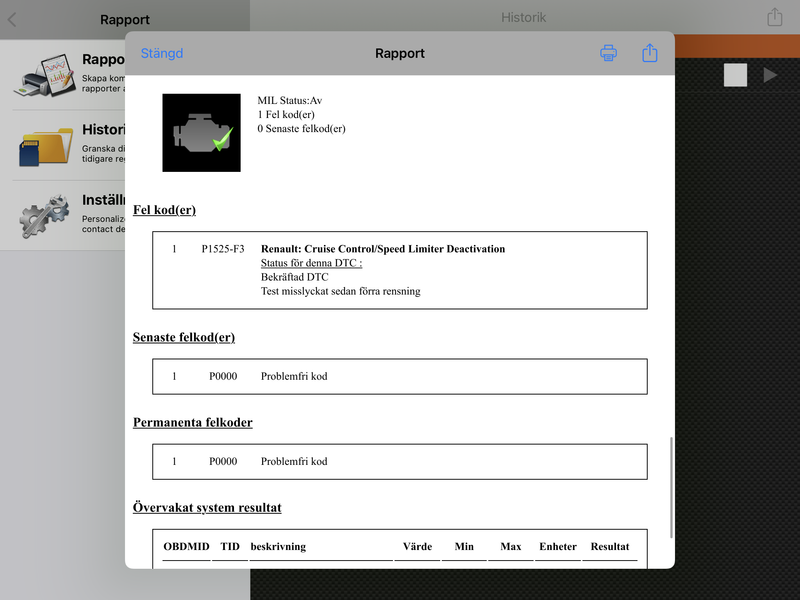The image size is (800, 600).
Task: Share the report from the modal header
Action: [x=649, y=53]
